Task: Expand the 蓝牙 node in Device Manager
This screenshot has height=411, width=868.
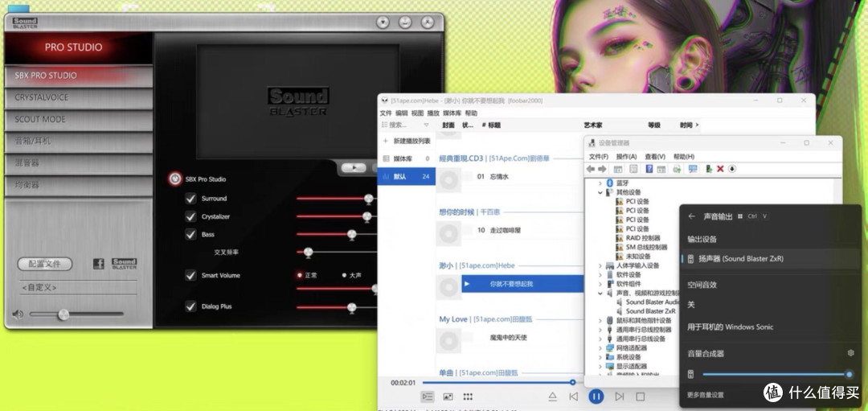Action: pos(600,183)
